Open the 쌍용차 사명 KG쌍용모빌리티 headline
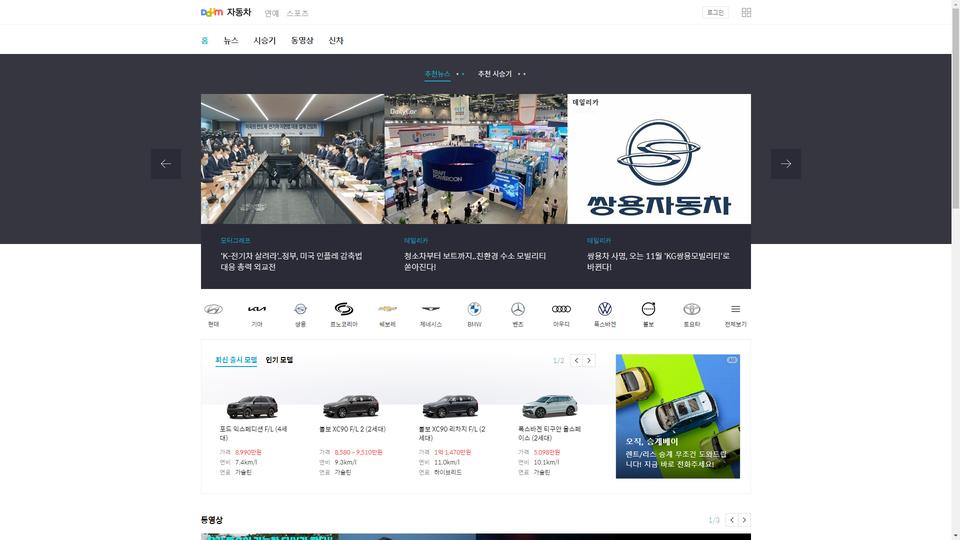The image size is (960, 540). click(x=658, y=261)
